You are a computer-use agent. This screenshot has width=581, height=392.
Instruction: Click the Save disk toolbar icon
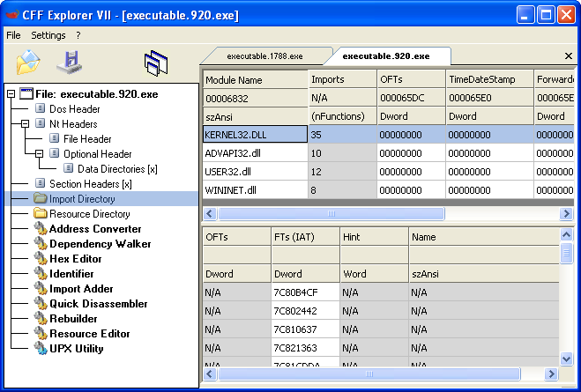point(69,63)
